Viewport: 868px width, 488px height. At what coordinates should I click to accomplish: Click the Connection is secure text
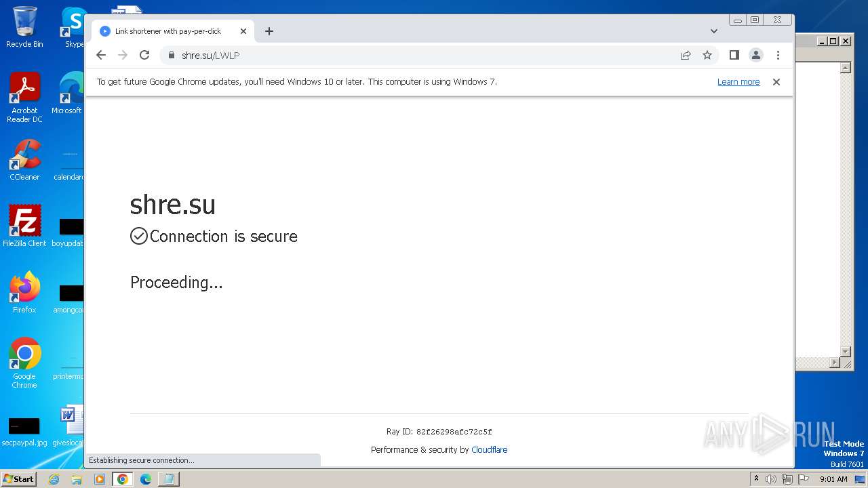tap(223, 236)
